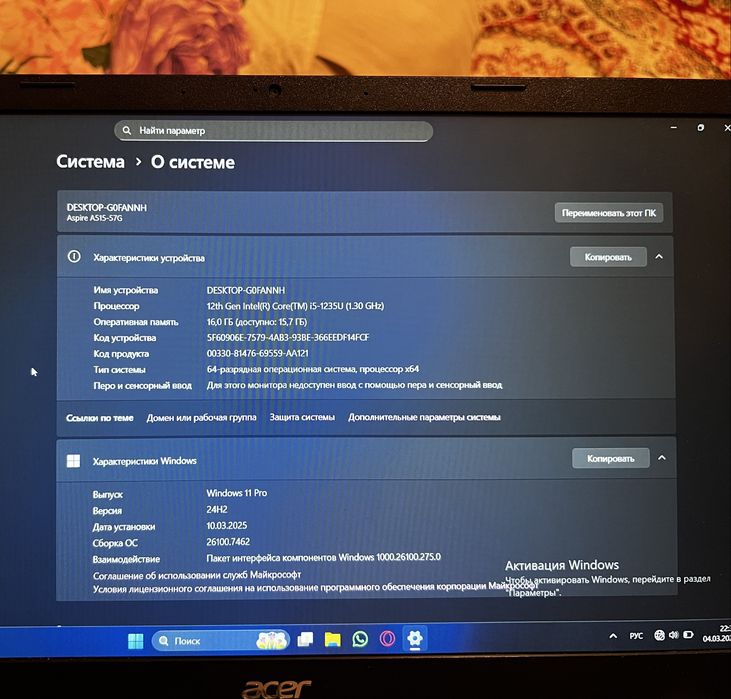The width and height of the screenshot is (731, 699).
Task: Show hidden system tray icons
Action: point(613,636)
